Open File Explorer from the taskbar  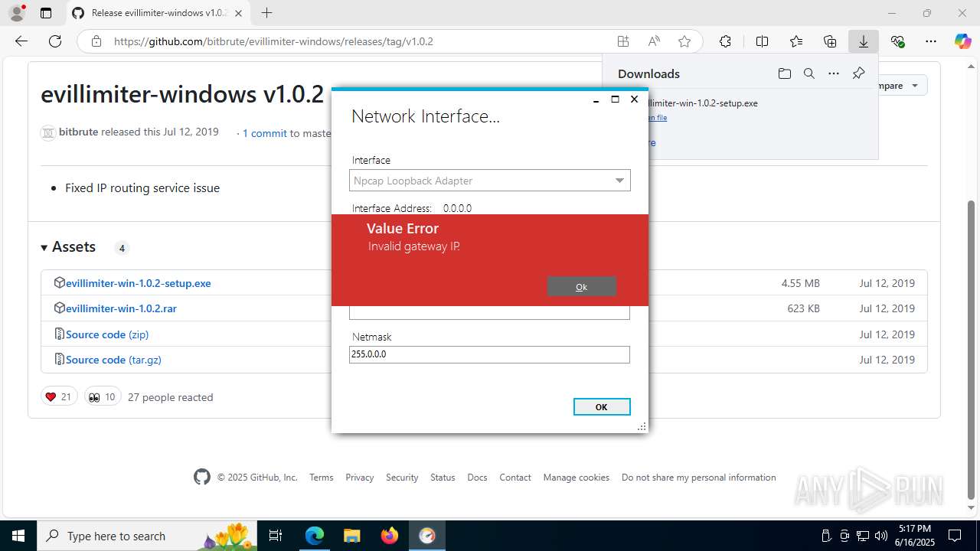tap(351, 536)
